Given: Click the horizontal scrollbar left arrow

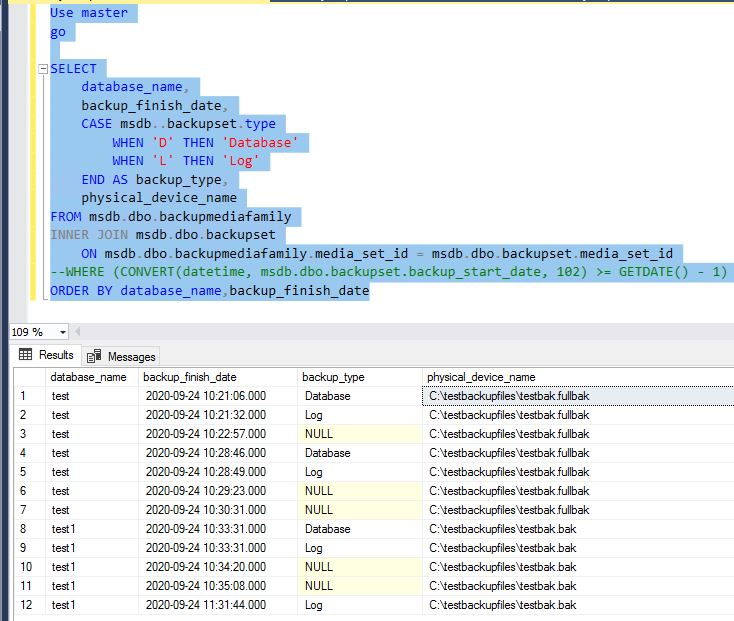Looking at the screenshot, I should [x=78, y=332].
